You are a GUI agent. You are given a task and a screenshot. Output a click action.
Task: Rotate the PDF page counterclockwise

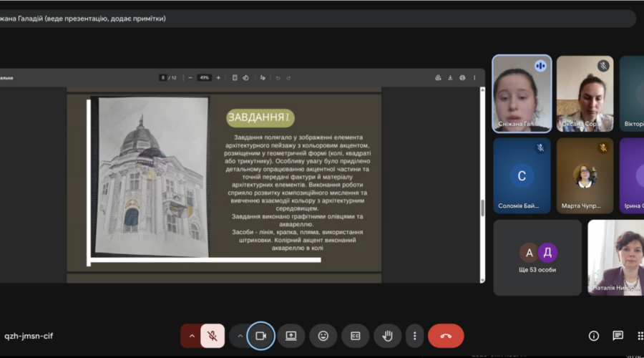click(245, 77)
